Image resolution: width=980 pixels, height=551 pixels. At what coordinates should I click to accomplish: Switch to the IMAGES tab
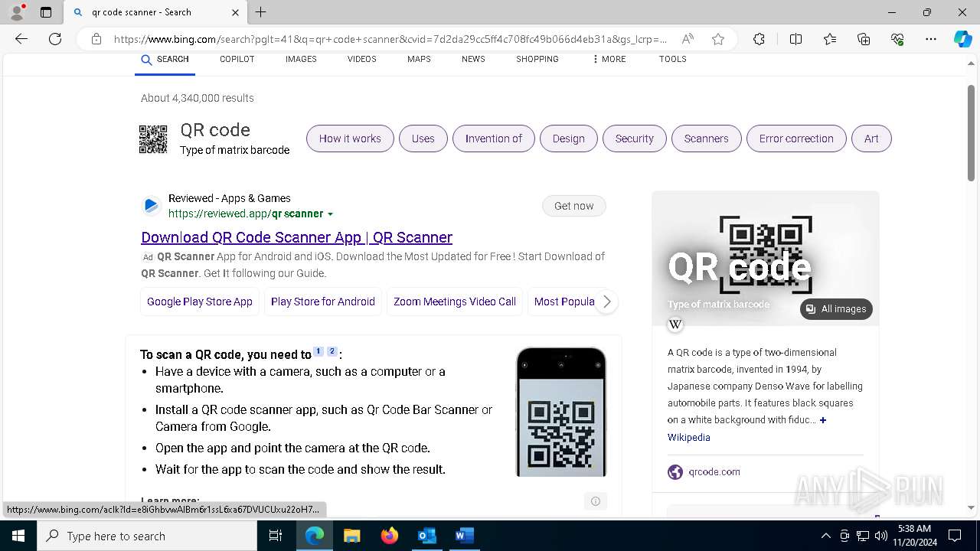[x=301, y=60]
